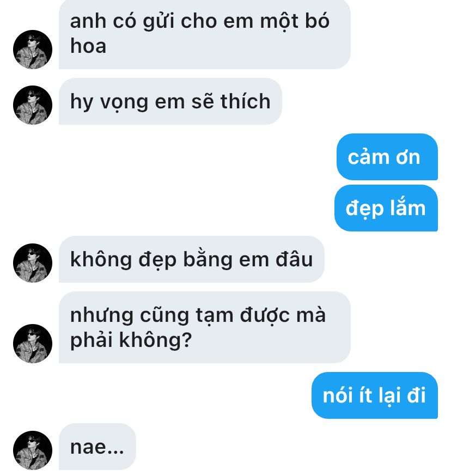Select the 'hy vọng em sẽ thích' message bubble
Screen dimensions: 451x476
170,101
